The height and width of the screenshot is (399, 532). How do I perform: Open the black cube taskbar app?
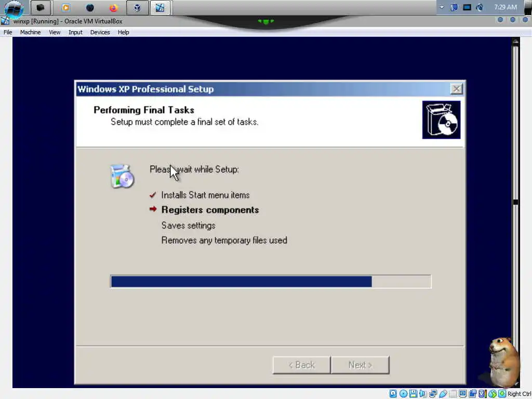41,7
